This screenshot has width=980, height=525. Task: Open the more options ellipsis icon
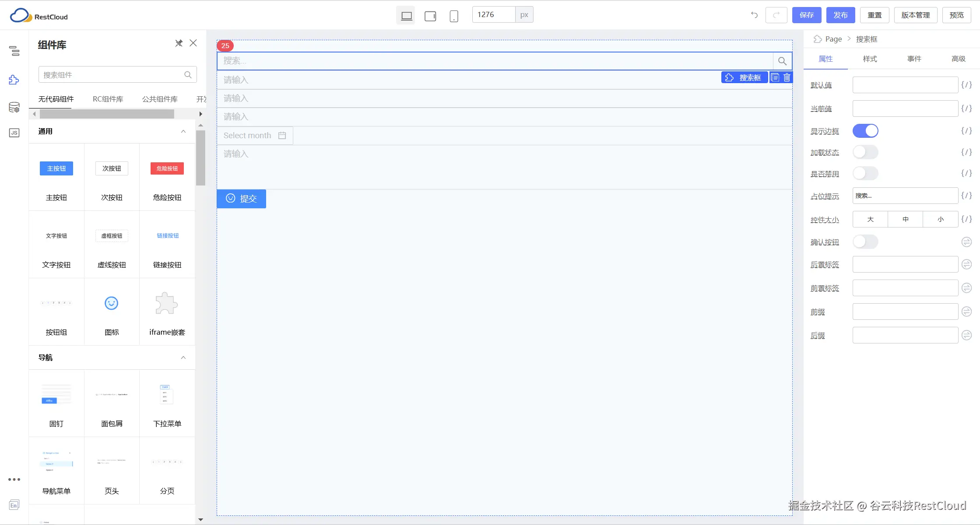pos(14,479)
